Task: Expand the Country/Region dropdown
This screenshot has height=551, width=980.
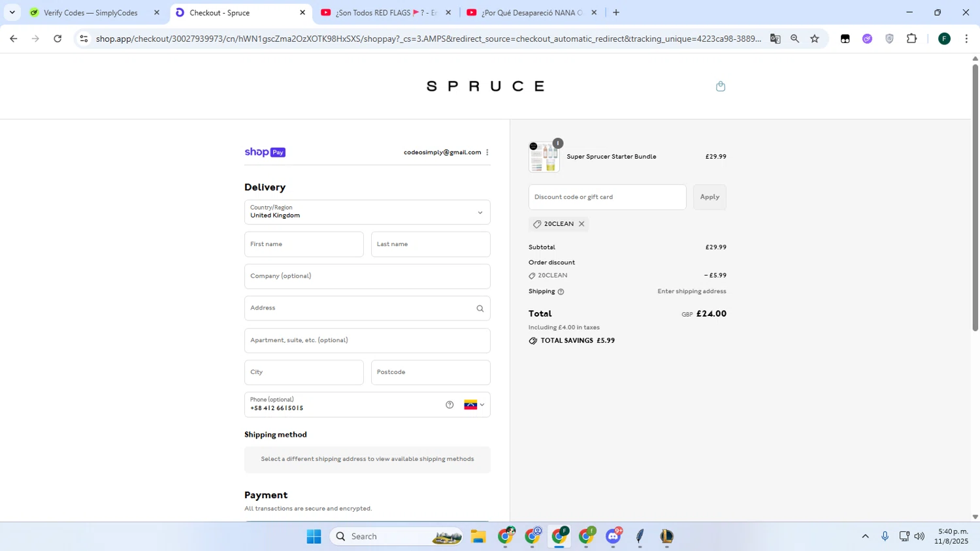Action: pos(367,212)
